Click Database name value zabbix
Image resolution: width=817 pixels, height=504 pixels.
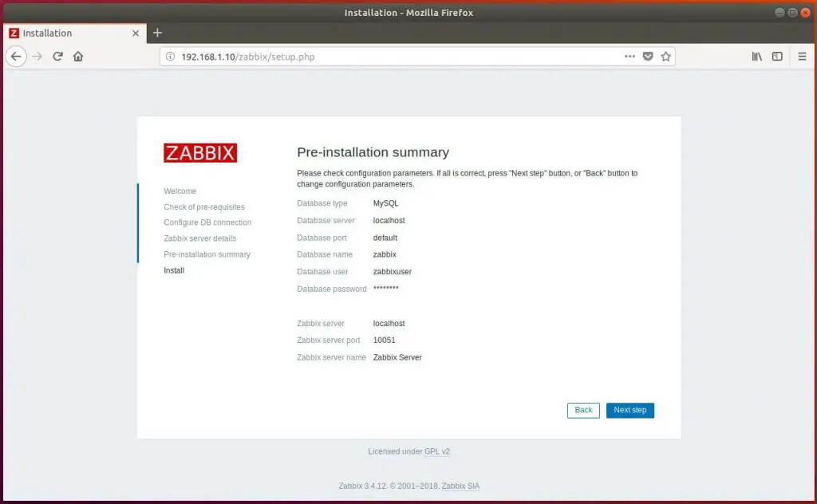pyautogui.click(x=385, y=254)
